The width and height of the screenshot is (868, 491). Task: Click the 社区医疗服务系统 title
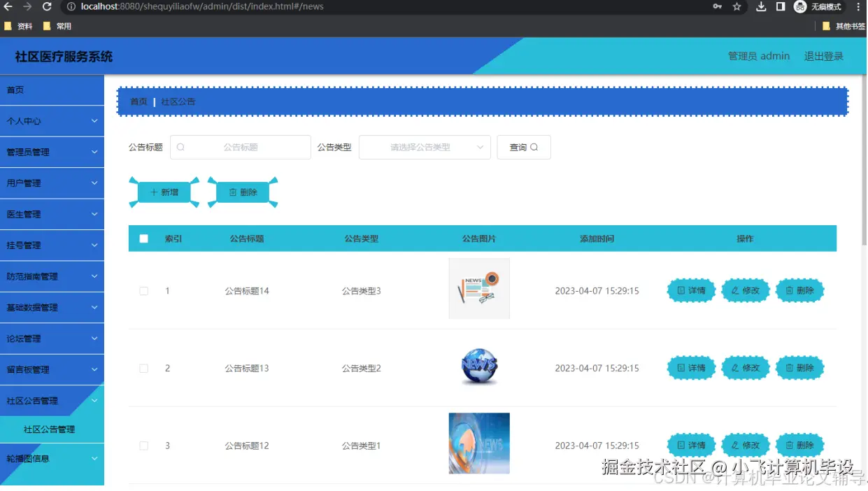point(64,57)
